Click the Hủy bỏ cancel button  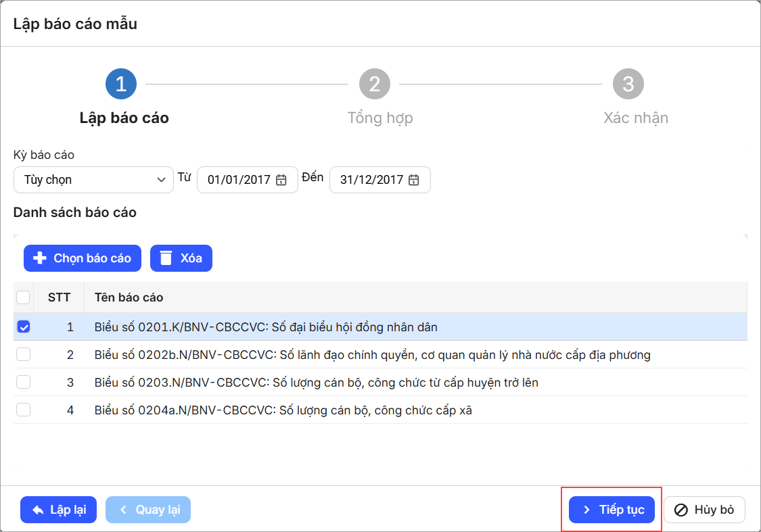coord(704,510)
